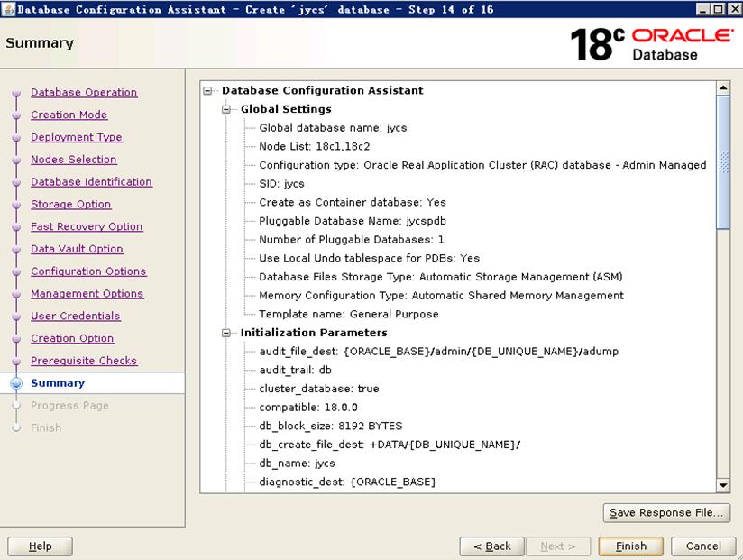Screen dimensions: 743x560
Task: Select the Database Configuration Assistant heading
Action: [x=322, y=90]
